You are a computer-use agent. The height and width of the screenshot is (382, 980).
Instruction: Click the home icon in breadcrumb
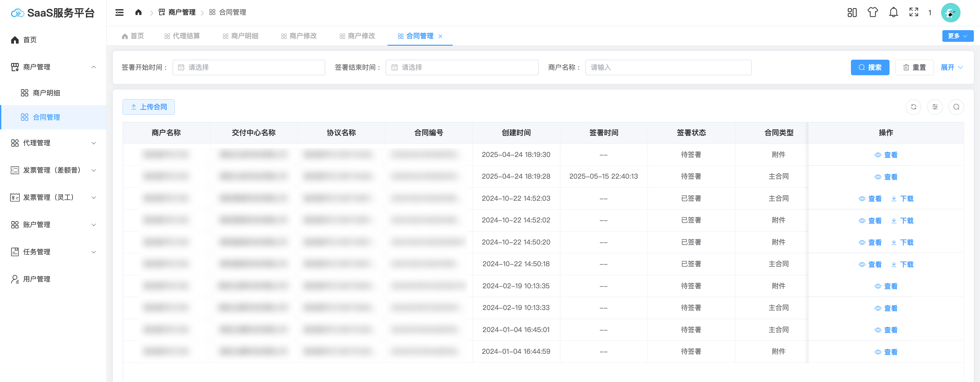(x=138, y=13)
